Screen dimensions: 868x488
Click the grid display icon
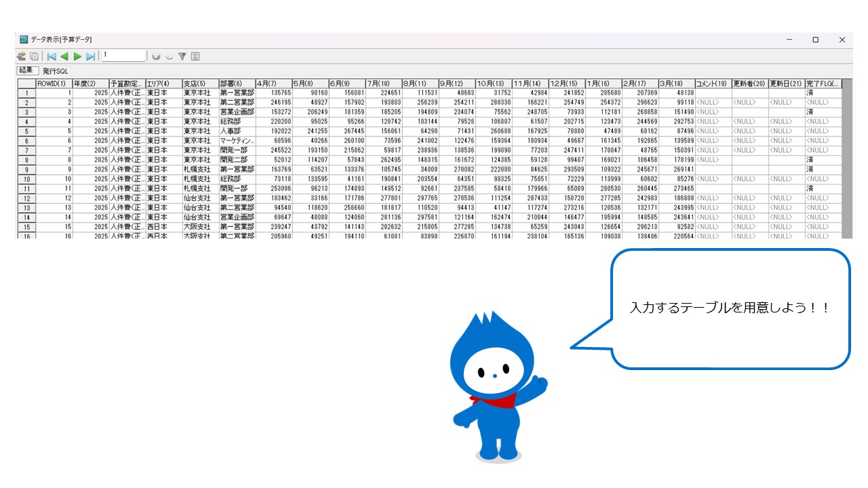point(195,56)
